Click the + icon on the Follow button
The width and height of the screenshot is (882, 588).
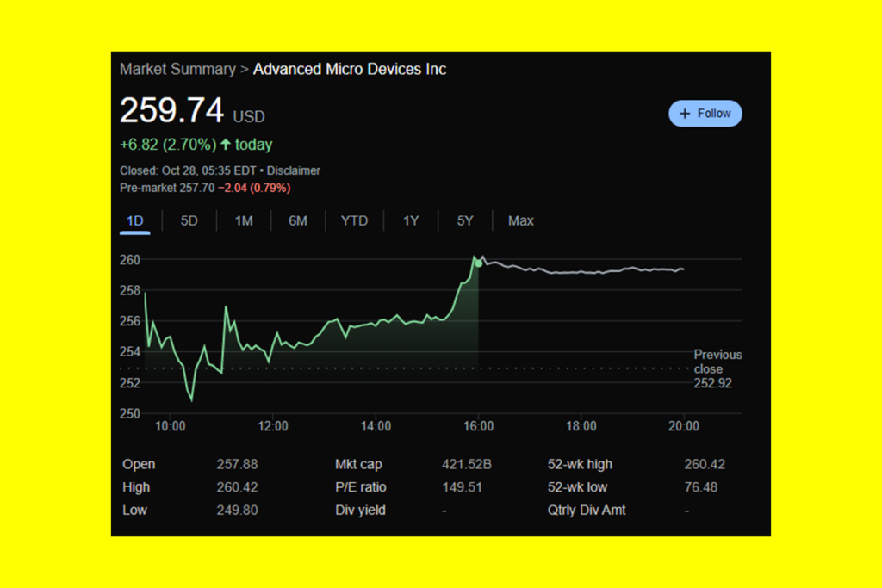point(685,113)
